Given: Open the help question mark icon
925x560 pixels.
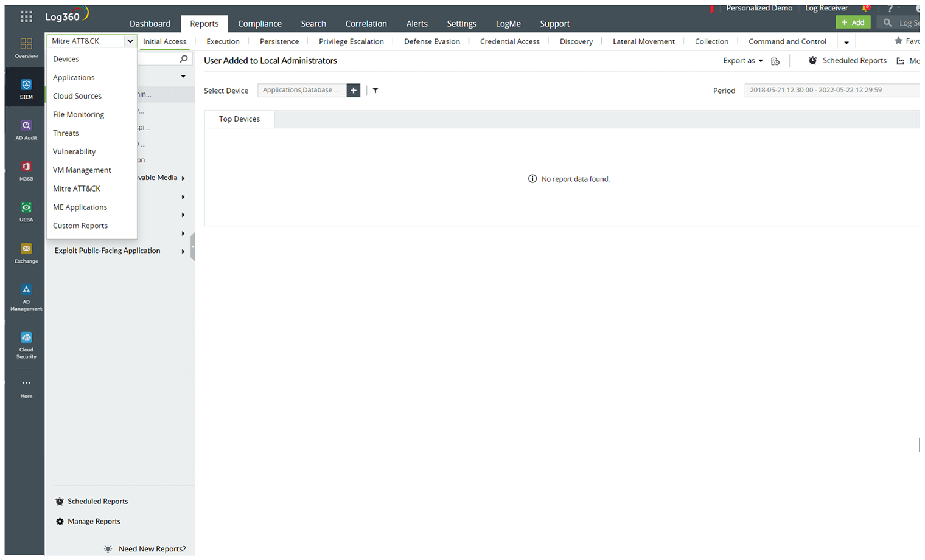Looking at the screenshot, I should [x=890, y=9].
